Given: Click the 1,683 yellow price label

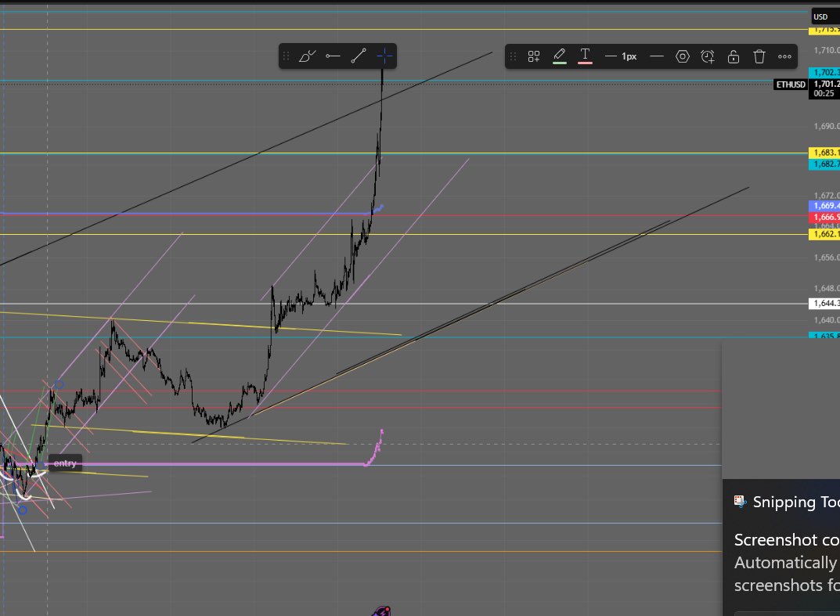Looking at the screenshot, I should pos(824,153).
